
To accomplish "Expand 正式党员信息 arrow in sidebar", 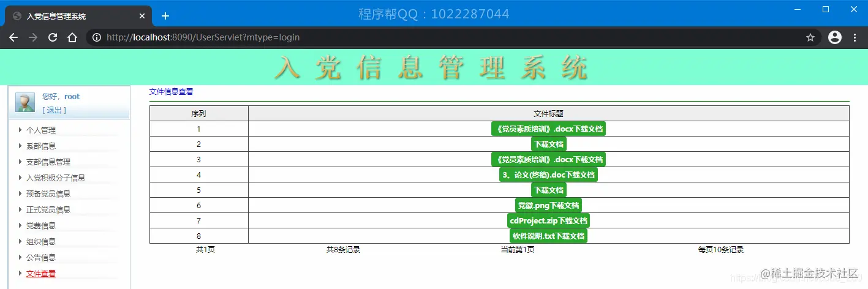I will 20,209.
